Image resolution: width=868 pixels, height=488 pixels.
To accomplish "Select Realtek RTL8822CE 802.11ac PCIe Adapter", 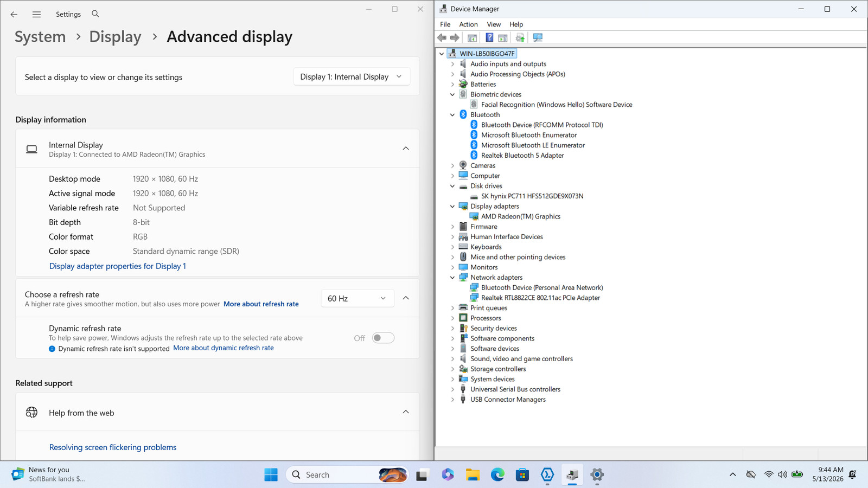I will [540, 298].
